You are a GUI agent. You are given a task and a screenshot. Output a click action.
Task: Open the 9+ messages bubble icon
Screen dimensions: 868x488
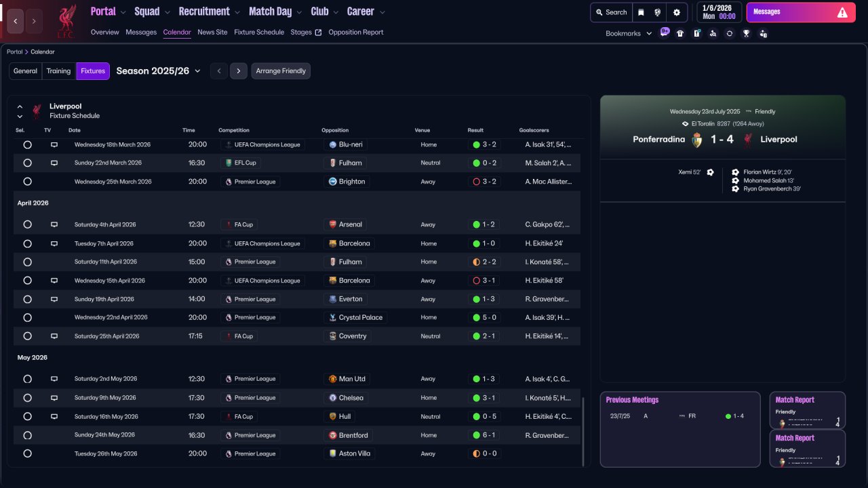665,32
